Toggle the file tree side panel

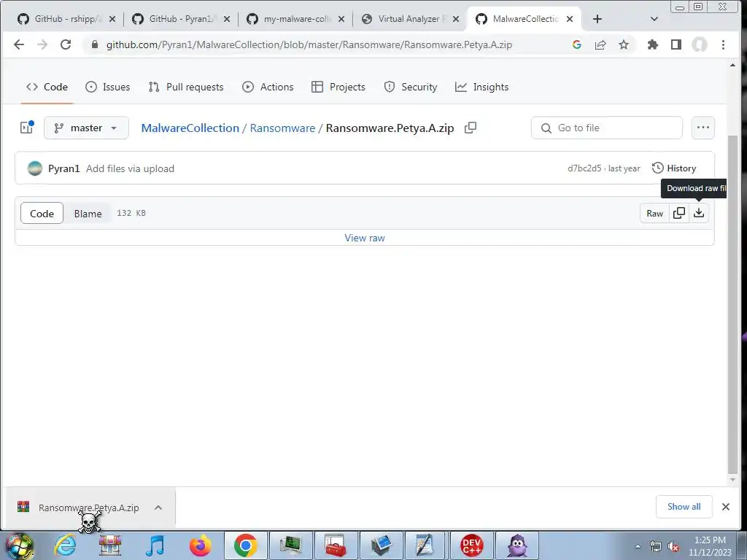tap(27, 128)
